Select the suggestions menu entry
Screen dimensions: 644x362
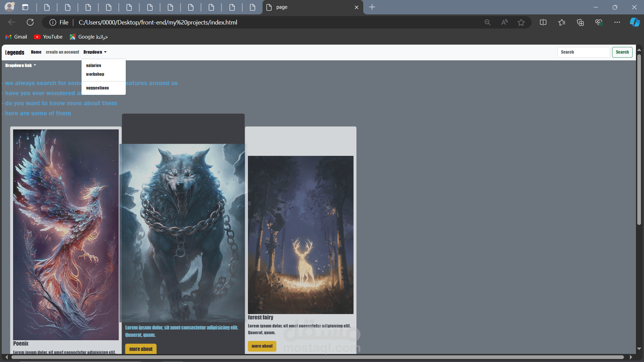click(97, 87)
